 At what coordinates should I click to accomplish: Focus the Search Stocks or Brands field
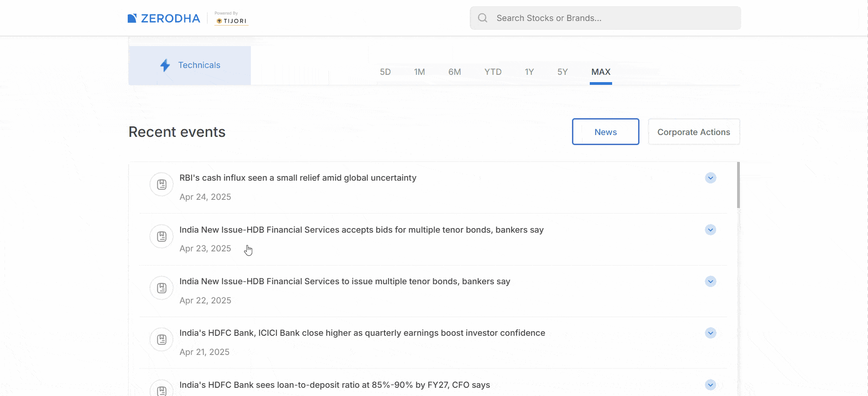click(605, 18)
